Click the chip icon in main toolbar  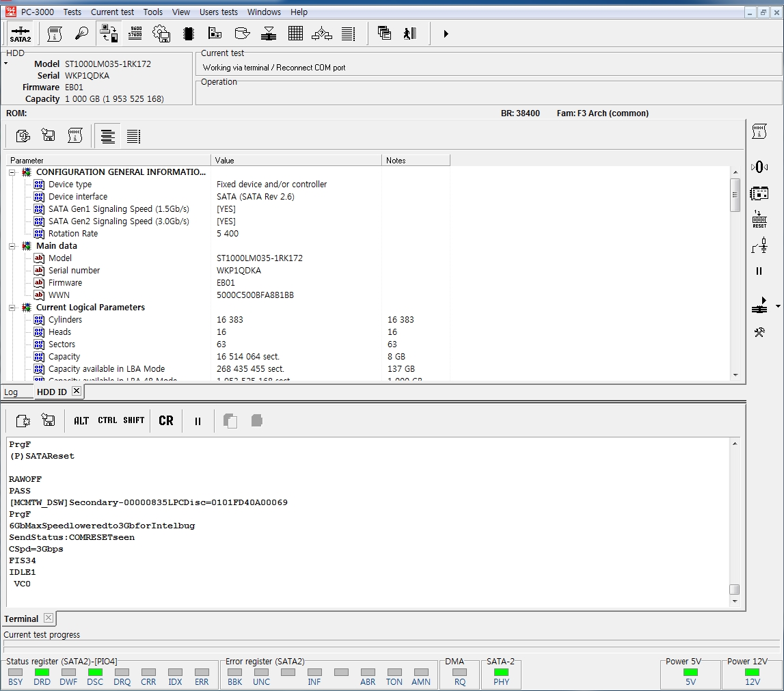(x=189, y=33)
